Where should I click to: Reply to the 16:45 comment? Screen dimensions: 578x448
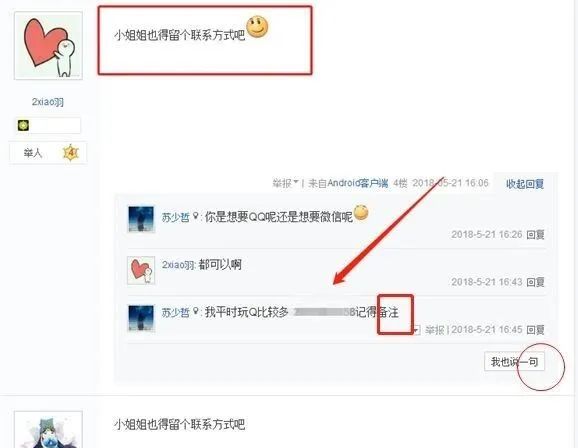pyautogui.click(x=535, y=330)
